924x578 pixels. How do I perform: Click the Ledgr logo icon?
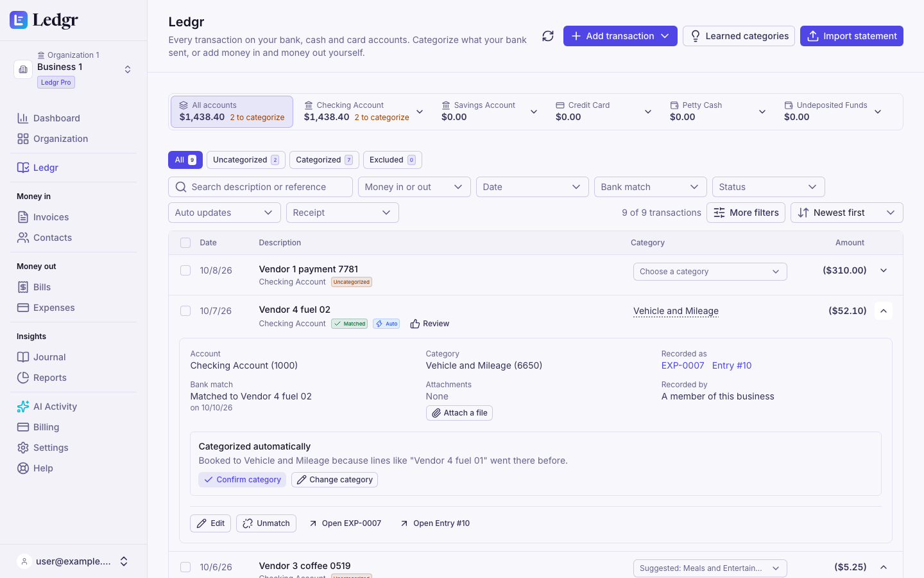point(19,20)
